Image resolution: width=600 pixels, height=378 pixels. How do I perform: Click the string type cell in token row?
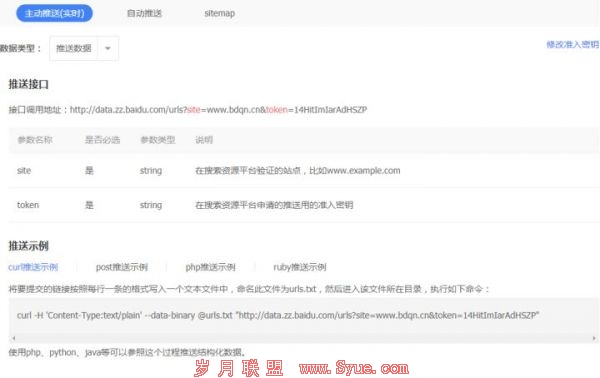[151, 205]
